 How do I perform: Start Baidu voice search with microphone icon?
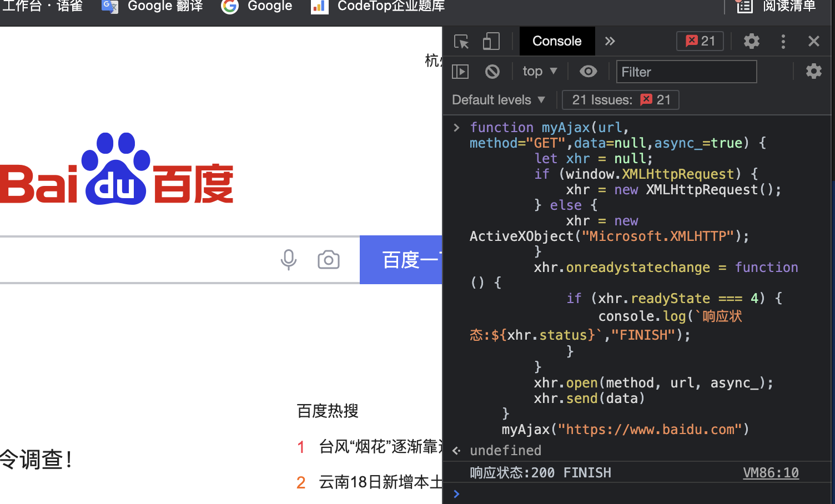coord(289,260)
